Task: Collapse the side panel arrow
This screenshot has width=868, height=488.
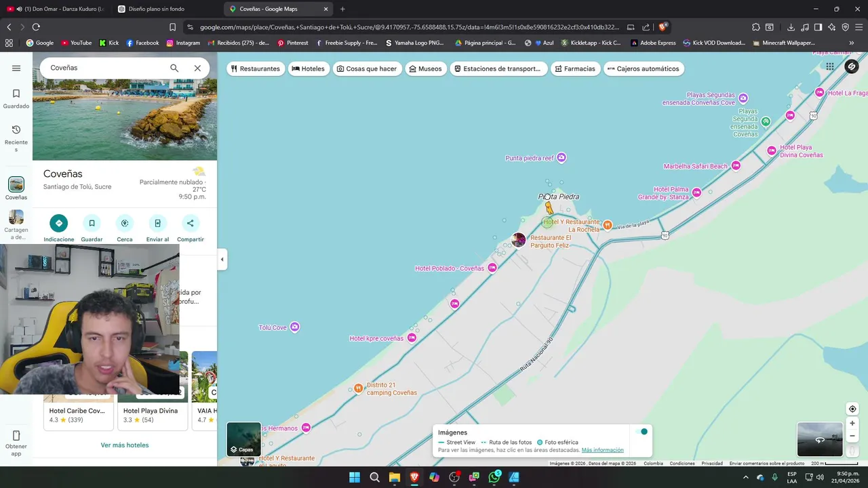Action: point(222,259)
